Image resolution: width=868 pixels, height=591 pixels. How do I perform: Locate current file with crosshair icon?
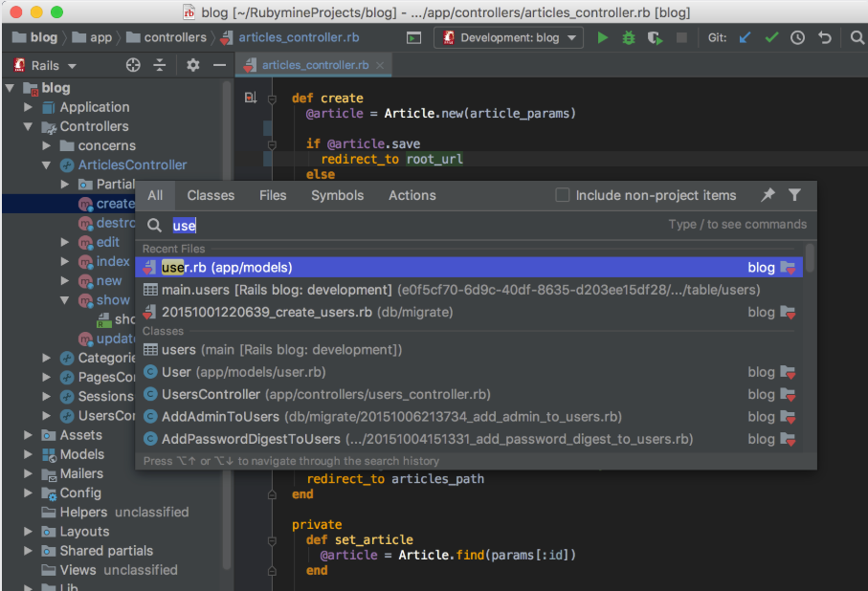click(x=133, y=65)
